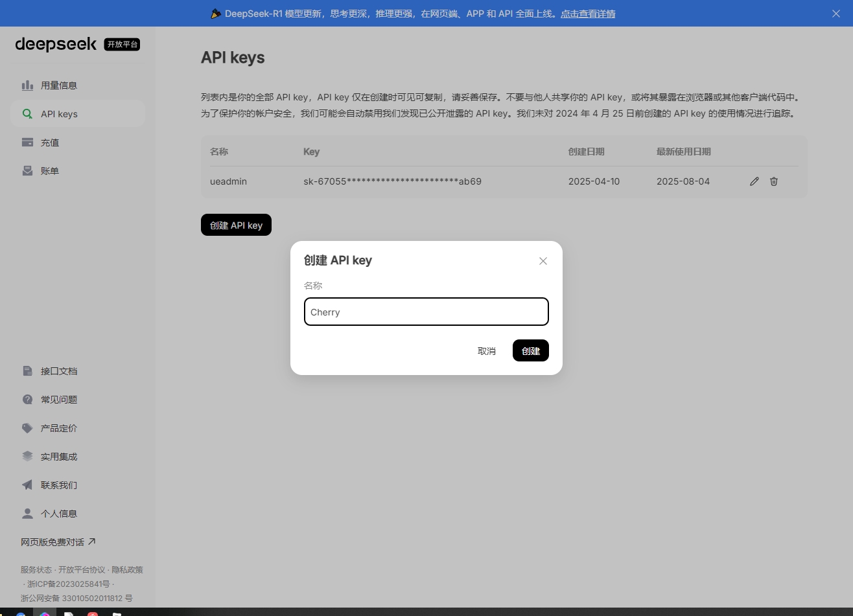Click the 产品定价 price tag icon
853x616 pixels.
click(x=27, y=428)
